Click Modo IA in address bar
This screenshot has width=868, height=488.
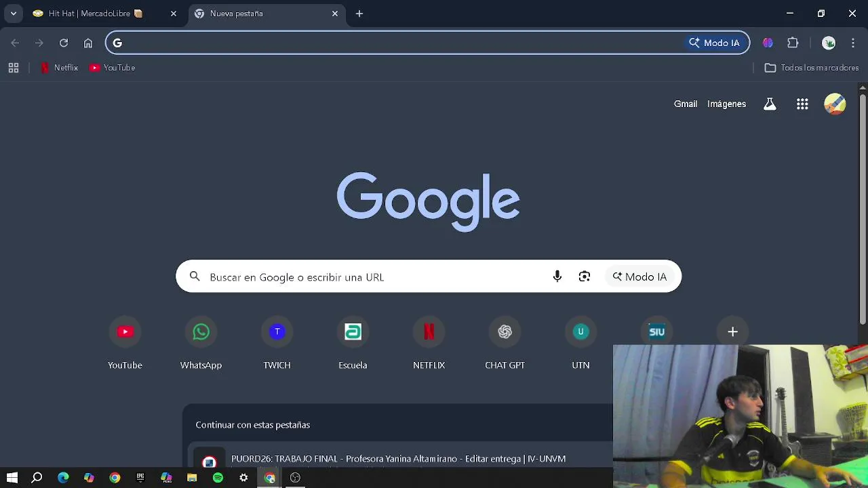[x=715, y=43]
